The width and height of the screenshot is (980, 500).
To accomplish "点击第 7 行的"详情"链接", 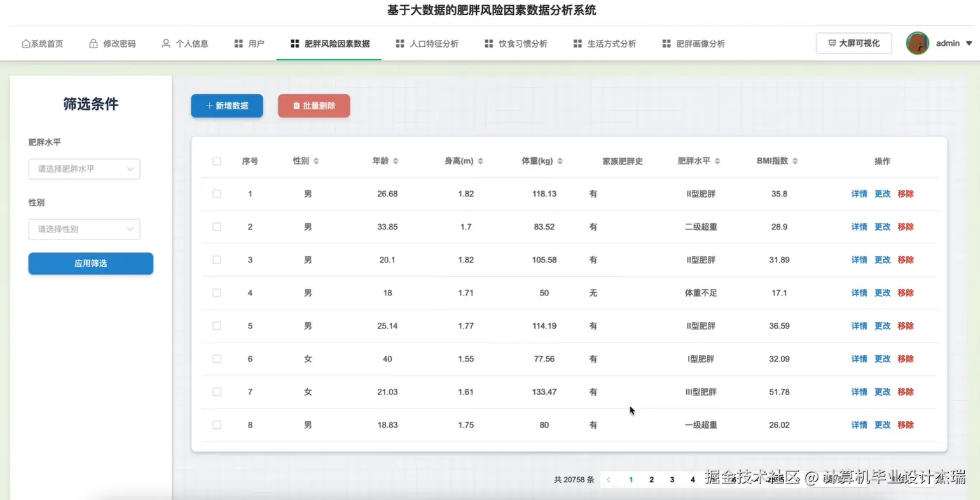I will tap(859, 391).
